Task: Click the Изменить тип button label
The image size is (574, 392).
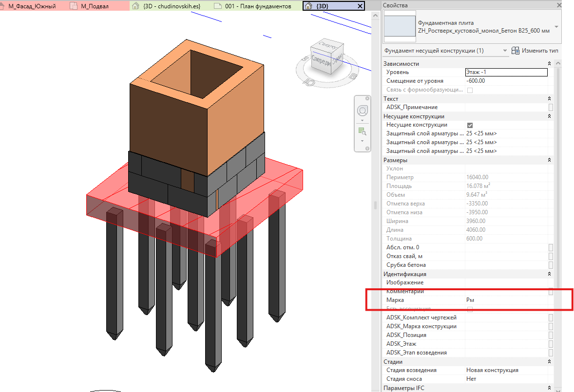Action: click(540, 51)
